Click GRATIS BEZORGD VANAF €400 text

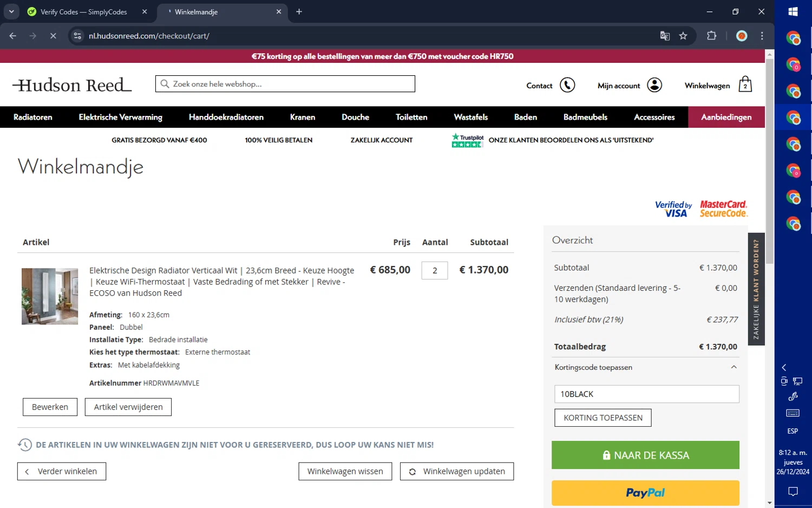159,140
